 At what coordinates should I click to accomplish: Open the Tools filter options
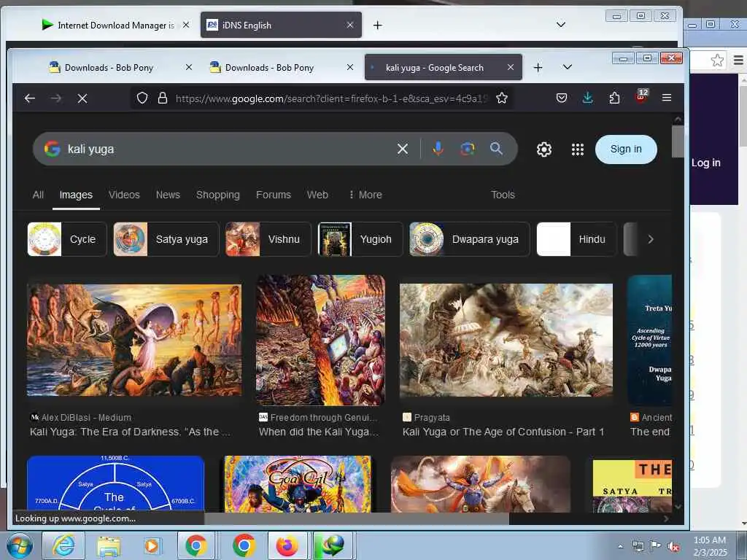(x=503, y=195)
